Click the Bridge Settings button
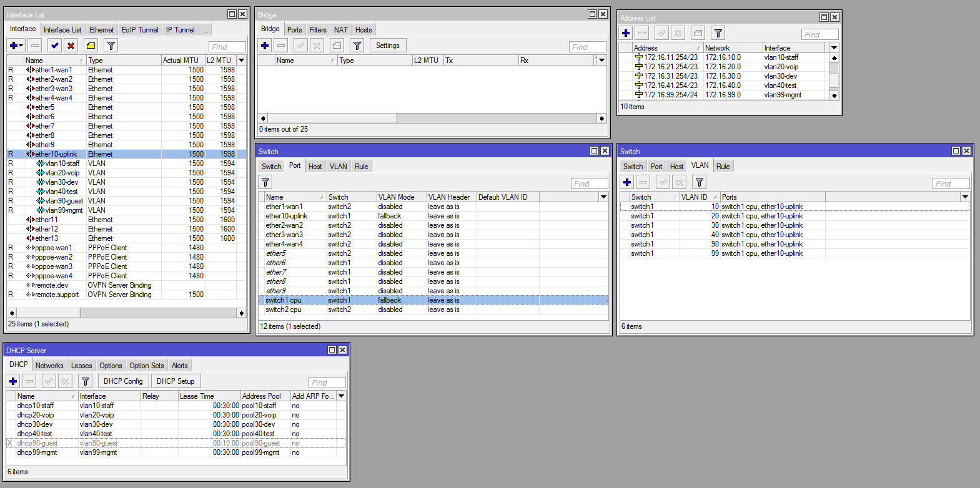The image size is (980, 488). tap(387, 46)
